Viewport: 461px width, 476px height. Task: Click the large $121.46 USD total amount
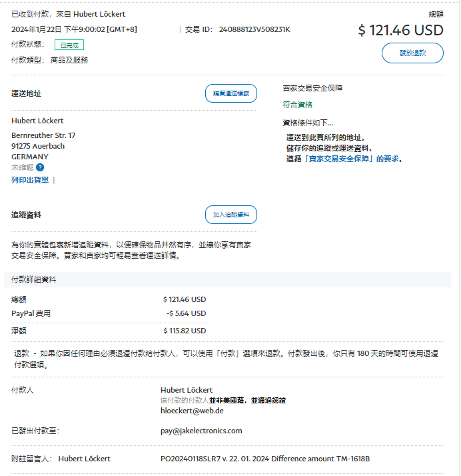400,30
